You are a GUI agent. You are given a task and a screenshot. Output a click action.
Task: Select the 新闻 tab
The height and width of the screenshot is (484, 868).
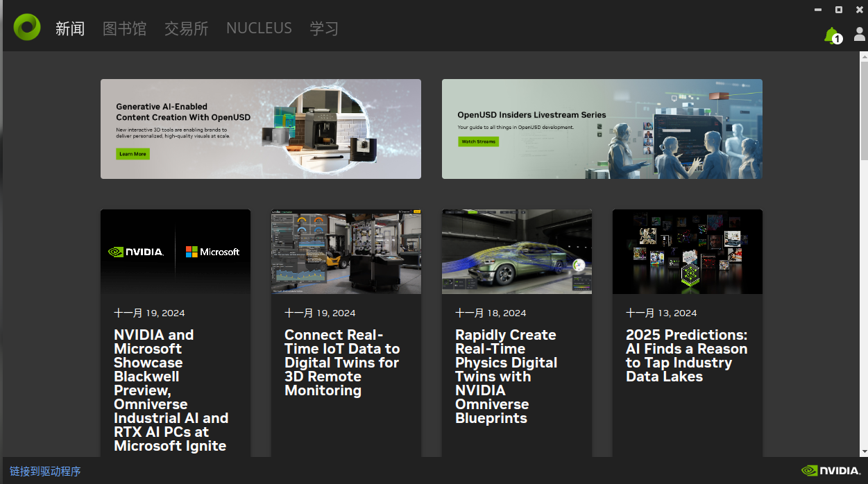click(70, 28)
